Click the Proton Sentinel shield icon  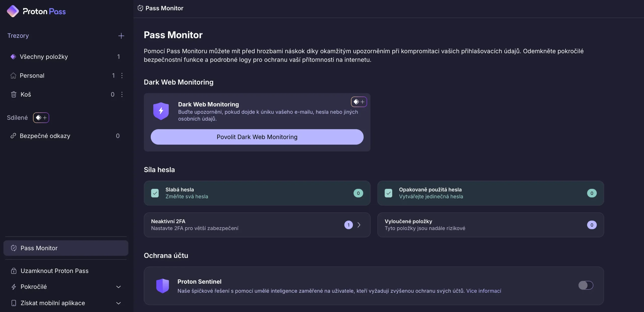point(163,286)
